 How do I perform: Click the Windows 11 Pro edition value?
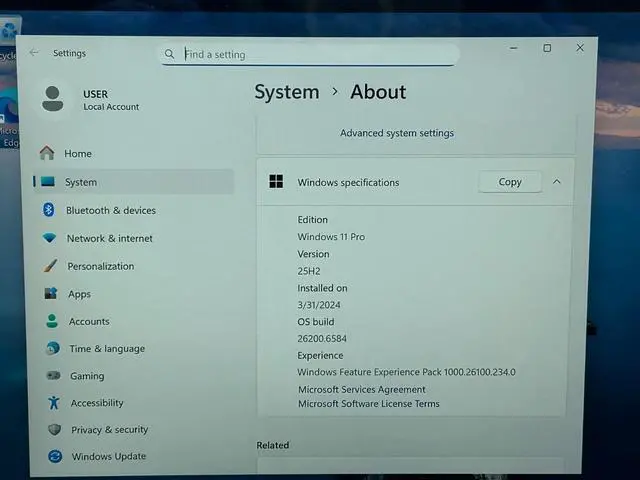click(331, 237)
